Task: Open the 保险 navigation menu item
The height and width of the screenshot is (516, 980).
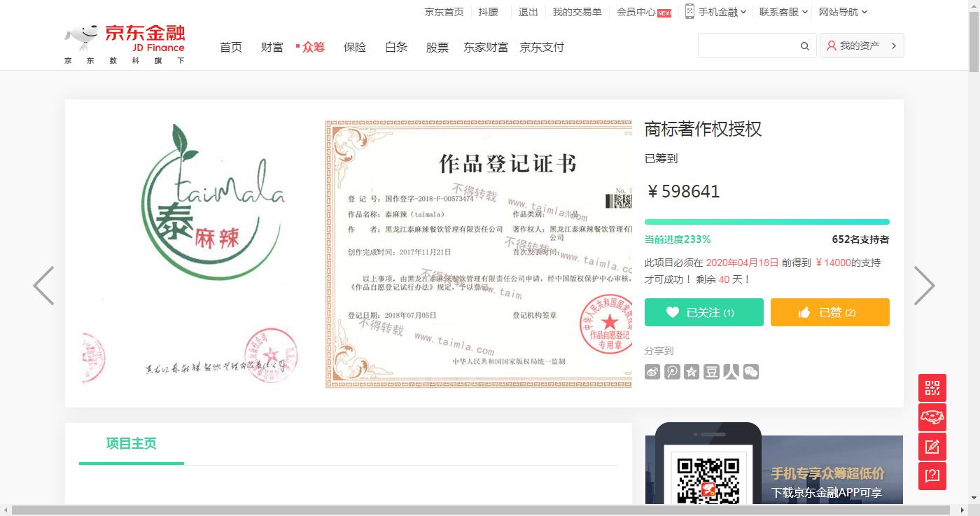Action: coord(355,48)
